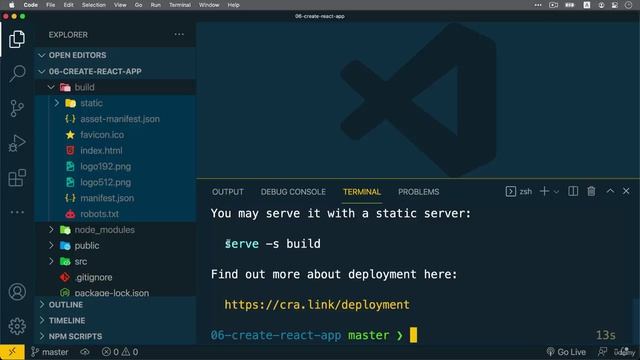Expand the node_modules folder
640x360 pixels.
[x=116, y=230]
